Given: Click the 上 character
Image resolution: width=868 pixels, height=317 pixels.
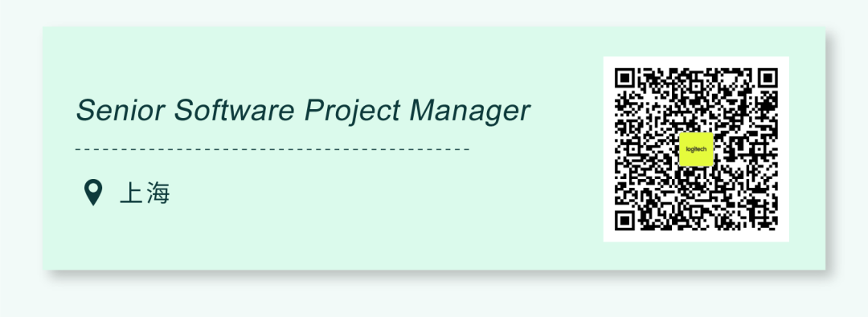Looking at the screenshot, I should pyautogui.click(x=131, y=193).
